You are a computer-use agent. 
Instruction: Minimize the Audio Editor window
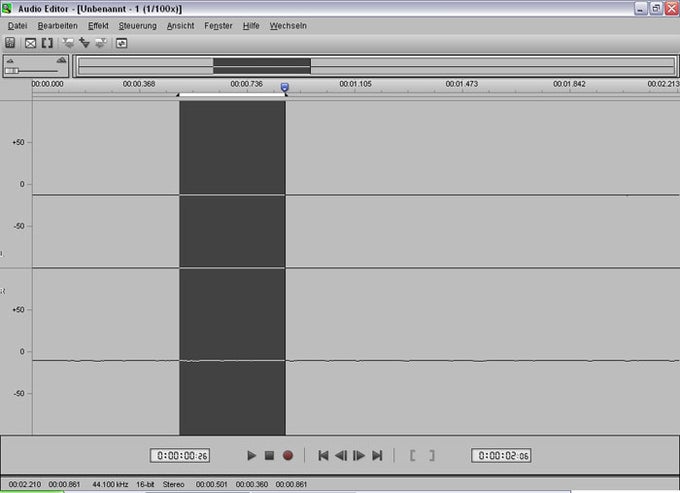(641, 8)
